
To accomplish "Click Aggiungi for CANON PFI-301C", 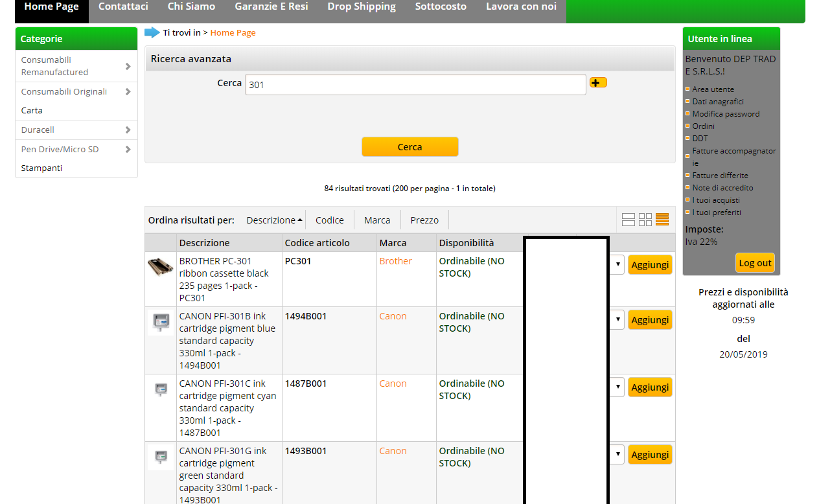I will 650,387.
